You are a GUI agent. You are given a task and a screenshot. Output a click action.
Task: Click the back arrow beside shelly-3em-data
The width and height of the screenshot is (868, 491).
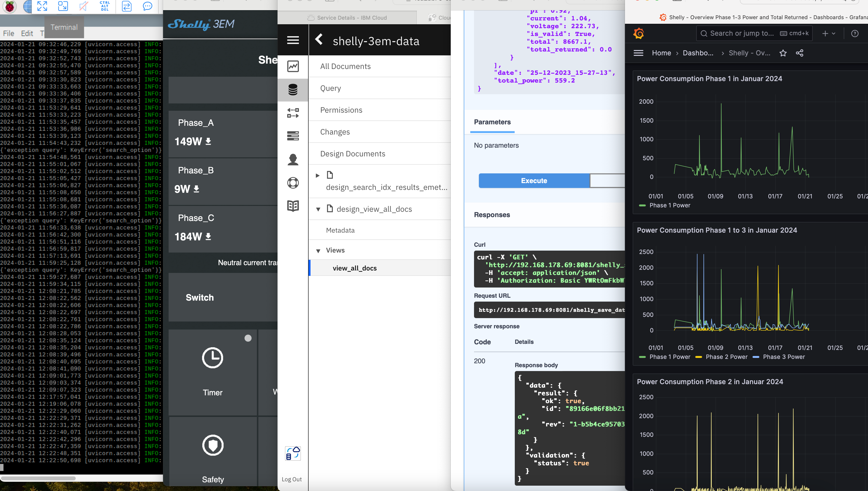coord(319,40)
